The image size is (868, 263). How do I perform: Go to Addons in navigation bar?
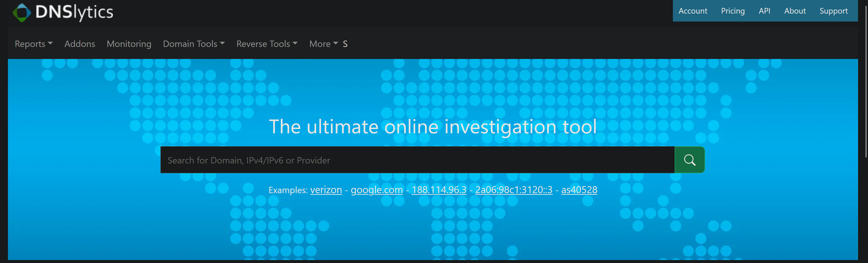coord(80,44)
